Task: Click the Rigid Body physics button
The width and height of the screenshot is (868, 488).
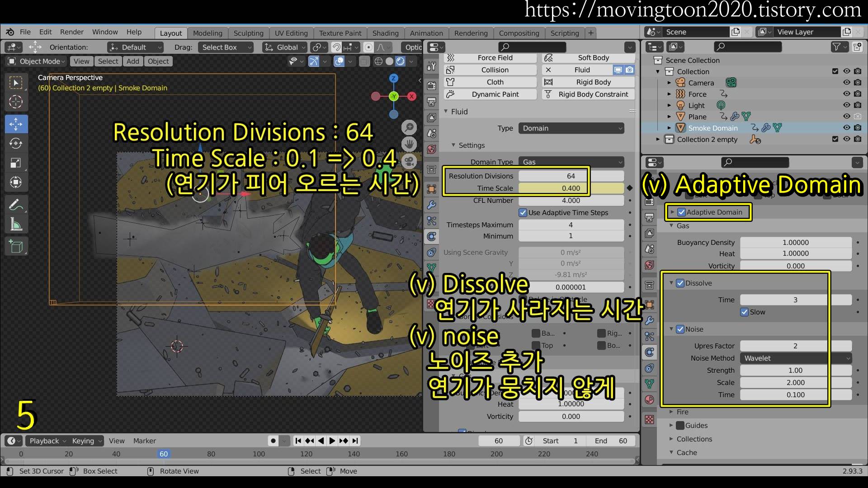Action: pyautogui.click(x=588, y=82)
